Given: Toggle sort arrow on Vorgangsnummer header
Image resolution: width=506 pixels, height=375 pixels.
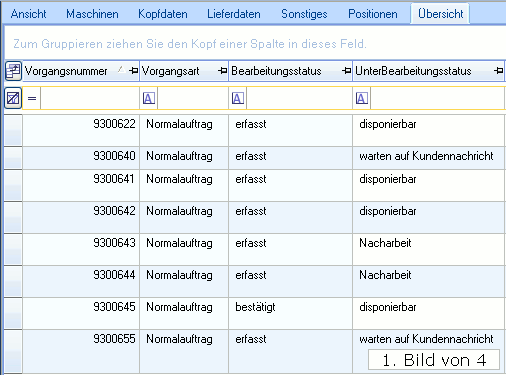Looking at the screenshot, I should point(121,70).
